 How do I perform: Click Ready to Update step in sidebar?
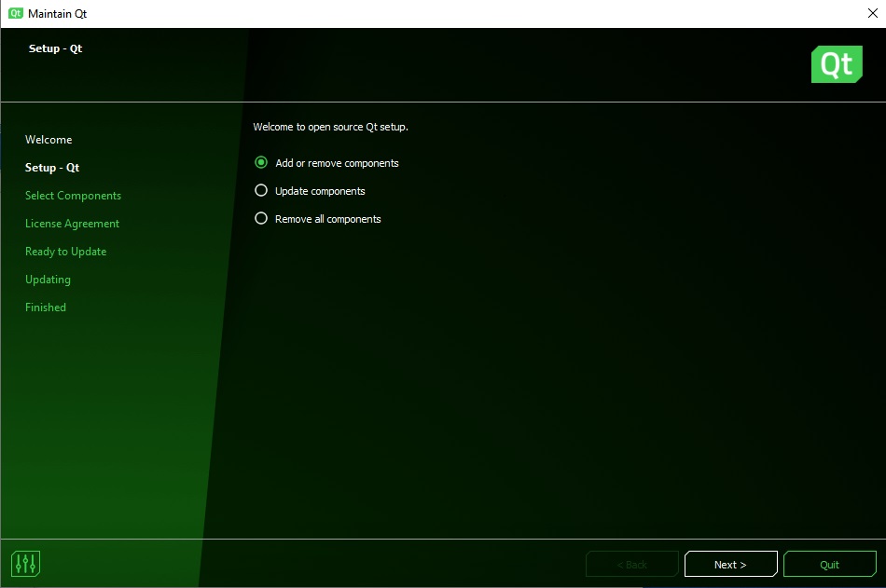[x=65, y=252]
